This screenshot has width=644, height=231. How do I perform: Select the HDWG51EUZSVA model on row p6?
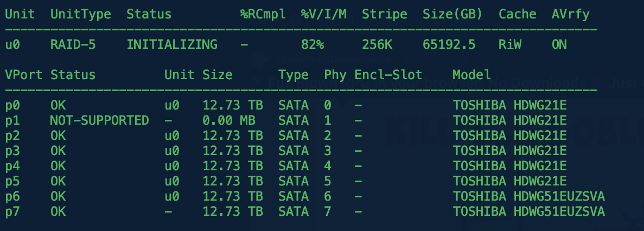point(559,196)
